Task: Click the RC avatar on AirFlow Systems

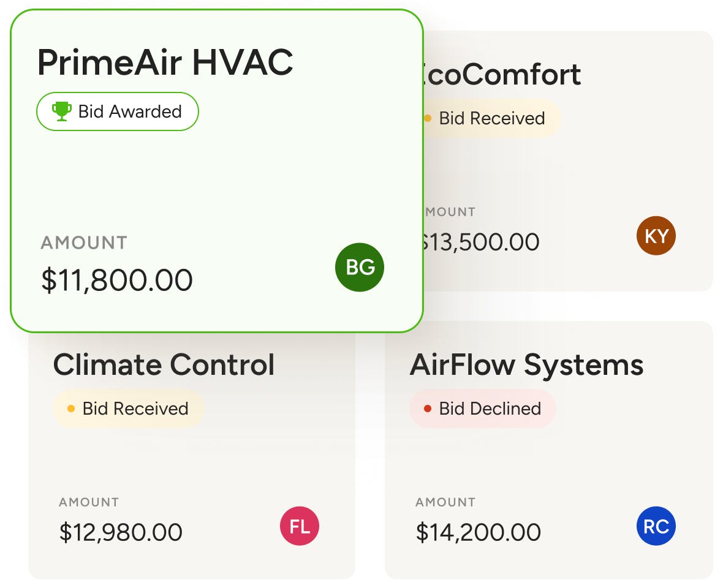Action: coord(656,526)
